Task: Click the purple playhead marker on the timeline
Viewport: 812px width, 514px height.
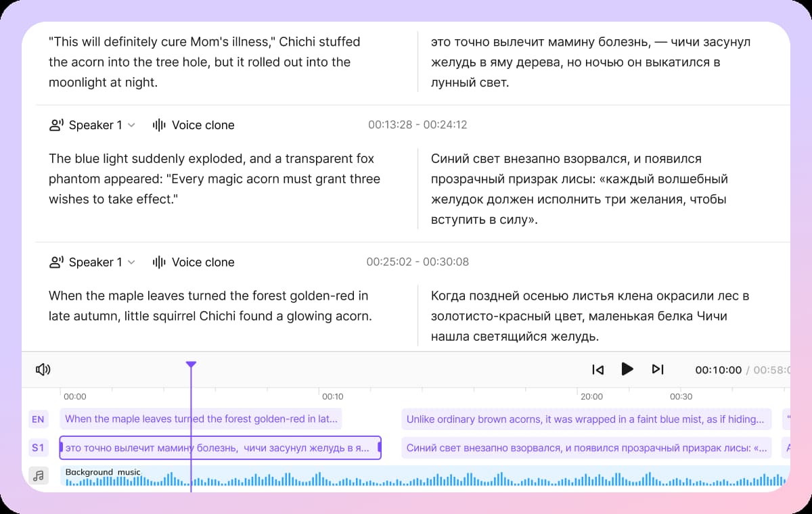Action: pos(191,364)
